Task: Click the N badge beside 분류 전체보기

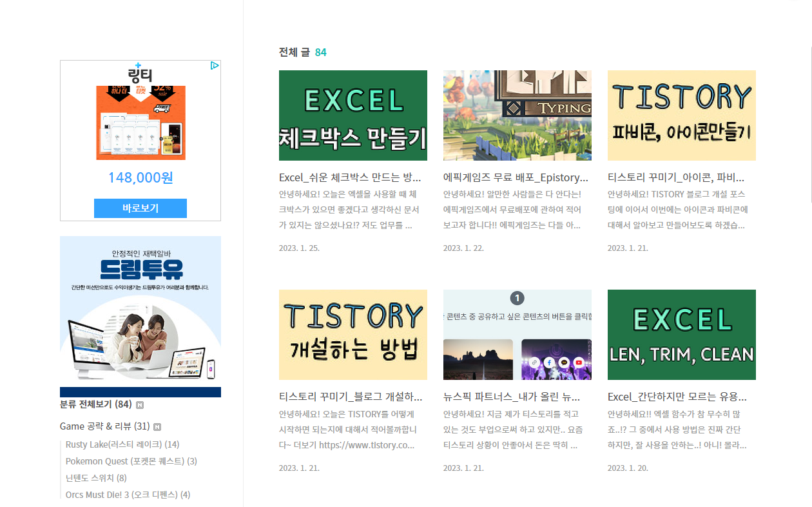Action: tap(140, 405)
